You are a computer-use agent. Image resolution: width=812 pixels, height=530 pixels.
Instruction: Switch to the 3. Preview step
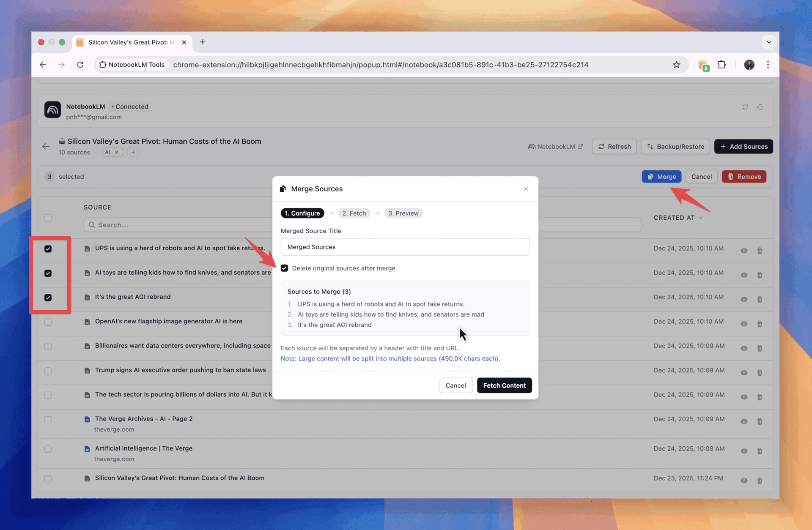coord(403,213)
